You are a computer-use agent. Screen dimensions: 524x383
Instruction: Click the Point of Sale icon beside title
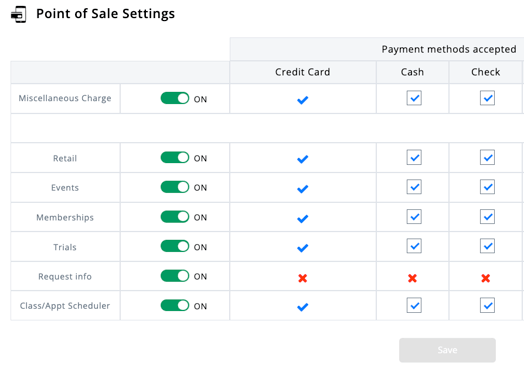18,14
